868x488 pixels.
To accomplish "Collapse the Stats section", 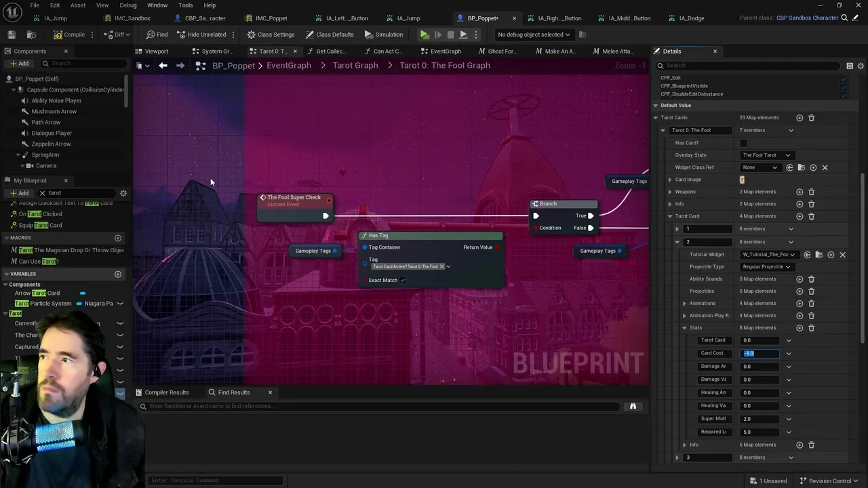I will coord(684,328).
